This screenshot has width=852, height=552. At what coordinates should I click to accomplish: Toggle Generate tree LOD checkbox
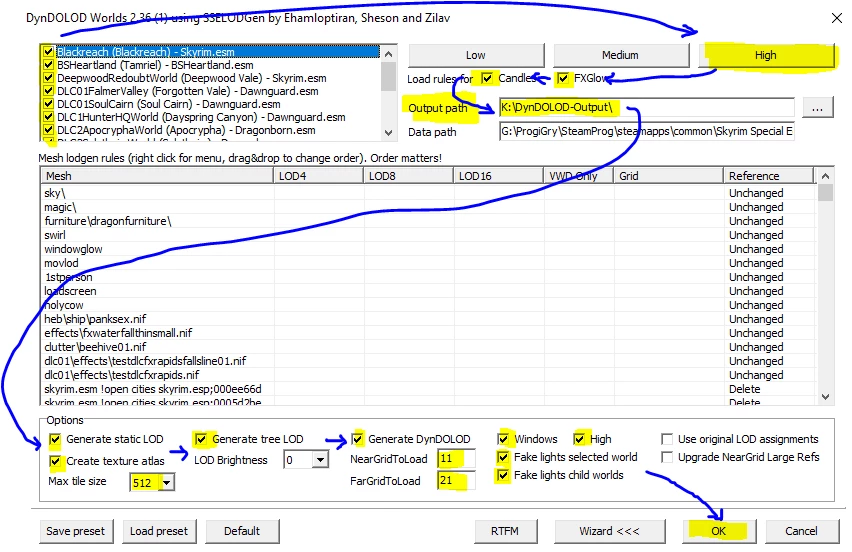[201, 439]
